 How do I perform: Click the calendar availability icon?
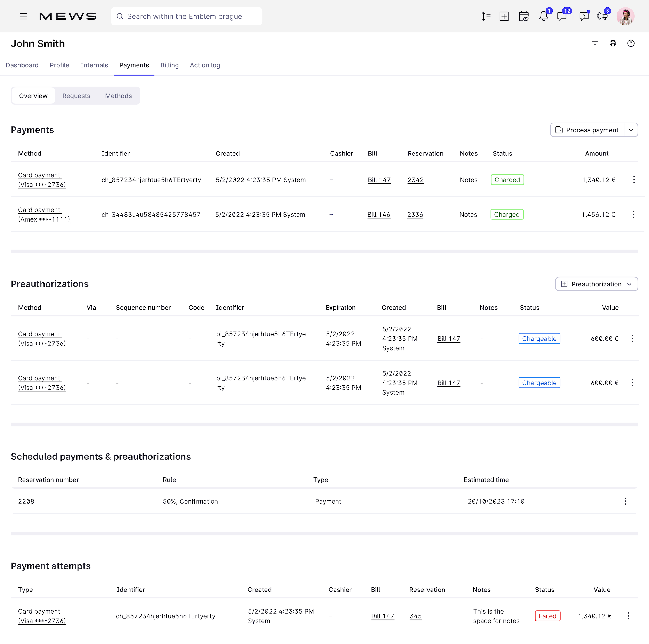point(524,16)
